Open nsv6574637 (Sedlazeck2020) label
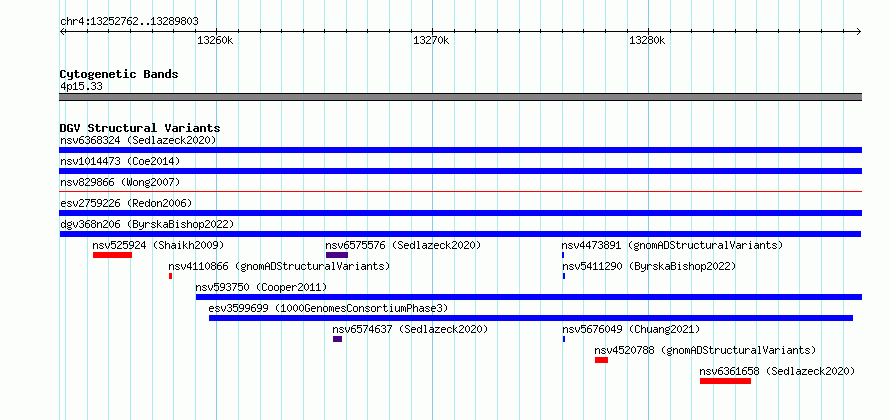890x420 pixels. tap(410, 329)
